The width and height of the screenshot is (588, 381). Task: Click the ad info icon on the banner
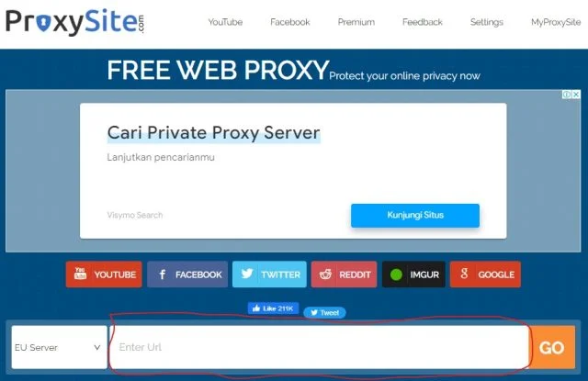[x=567, y=95]
